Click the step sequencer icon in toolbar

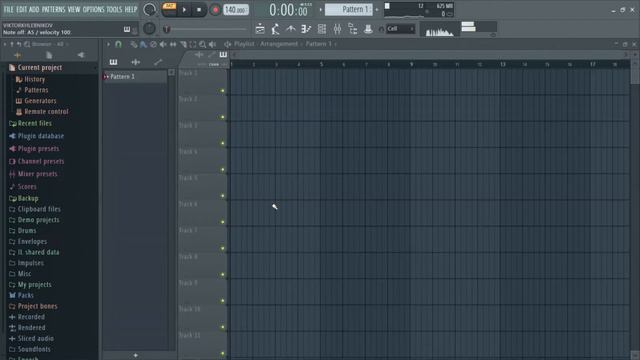point(306,29)
